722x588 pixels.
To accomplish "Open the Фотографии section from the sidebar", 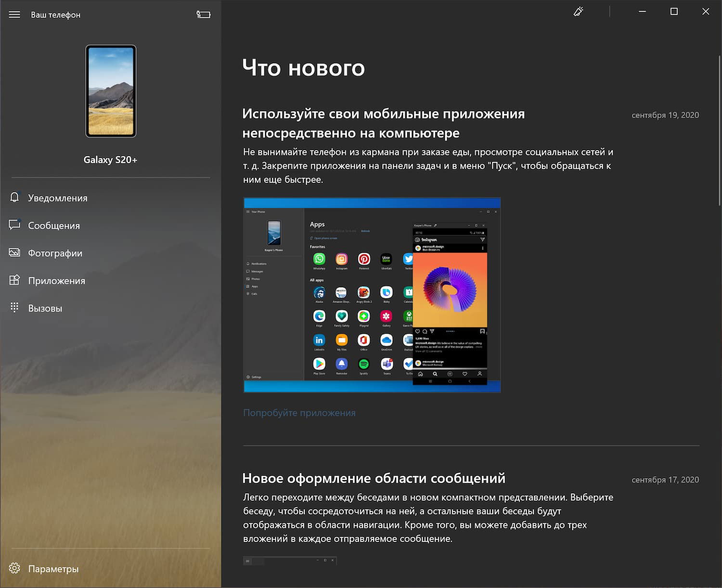I will coord(56,252).
